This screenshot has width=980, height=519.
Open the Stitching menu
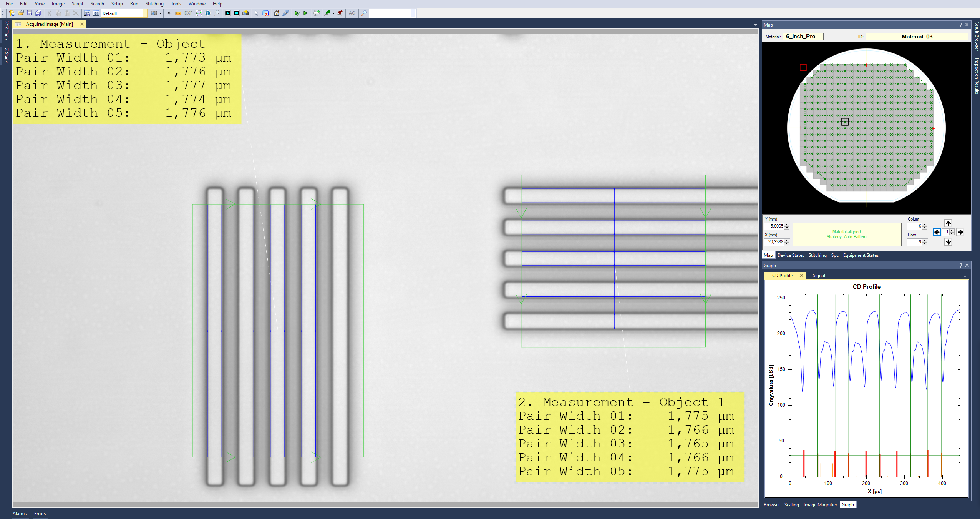click(x=154, y=4)
